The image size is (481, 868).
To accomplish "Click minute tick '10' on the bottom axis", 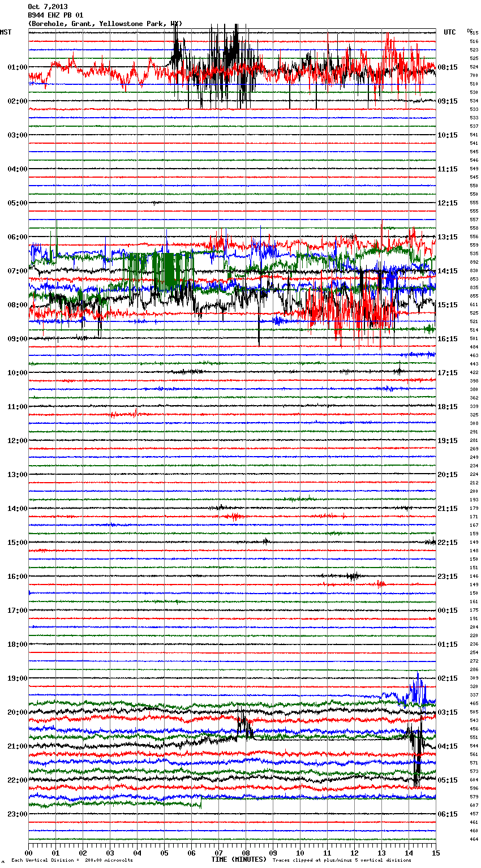I will point(300,853).
